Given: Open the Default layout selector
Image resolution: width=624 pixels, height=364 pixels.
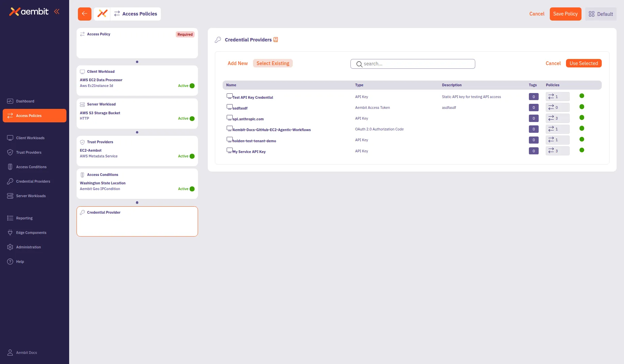Looking at the screenshot, I should coord(600,14).
